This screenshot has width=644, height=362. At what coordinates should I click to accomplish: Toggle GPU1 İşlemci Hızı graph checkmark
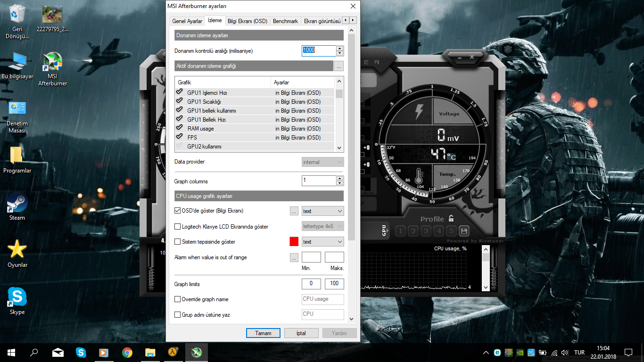(179, 92)
